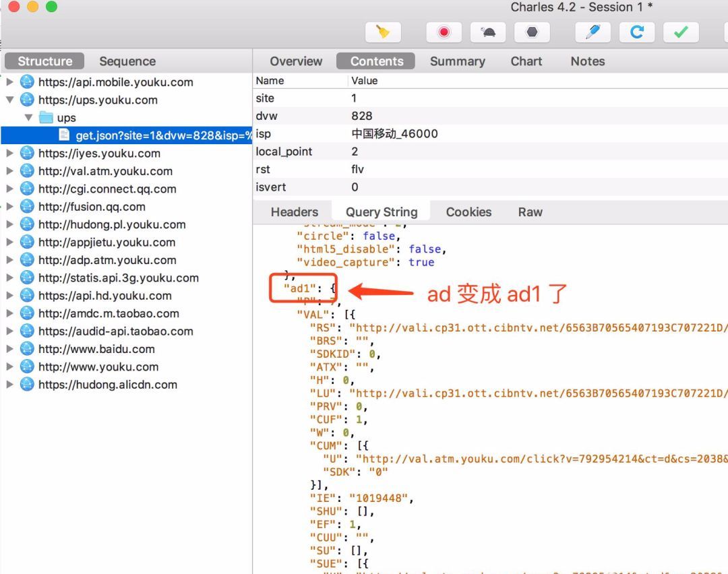Click the blue pen compose icon

(593, 32)
